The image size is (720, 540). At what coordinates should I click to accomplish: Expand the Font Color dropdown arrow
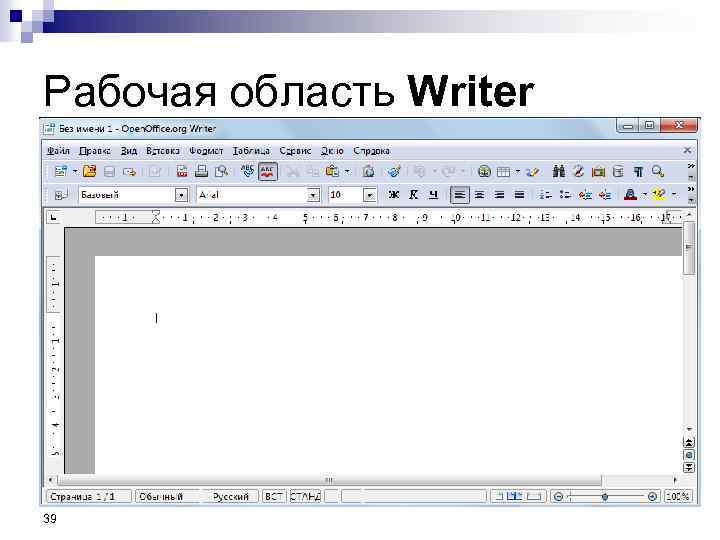pos(644,195)
